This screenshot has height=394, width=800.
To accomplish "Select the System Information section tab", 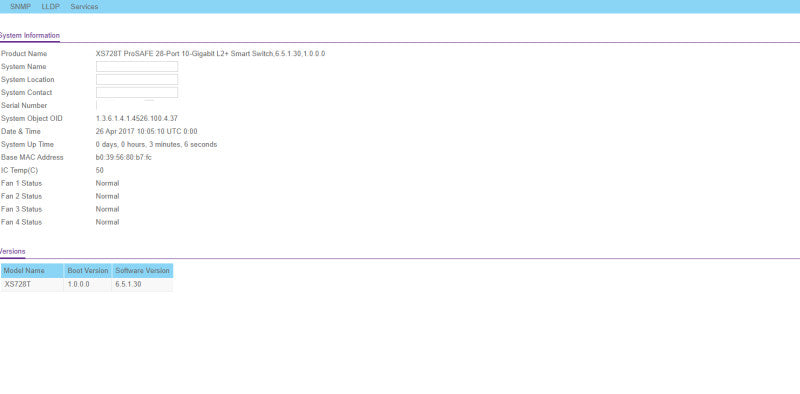I will (29, 35).
